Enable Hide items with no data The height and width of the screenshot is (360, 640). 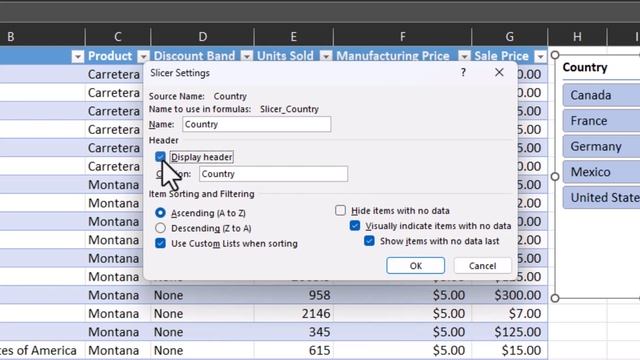pos(340,211)
